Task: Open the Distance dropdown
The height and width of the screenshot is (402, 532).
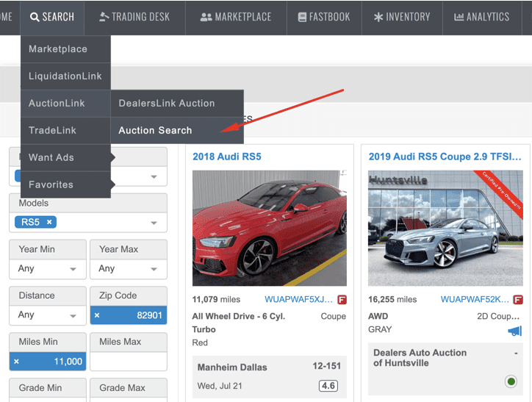Action: [x=48, y=315]
